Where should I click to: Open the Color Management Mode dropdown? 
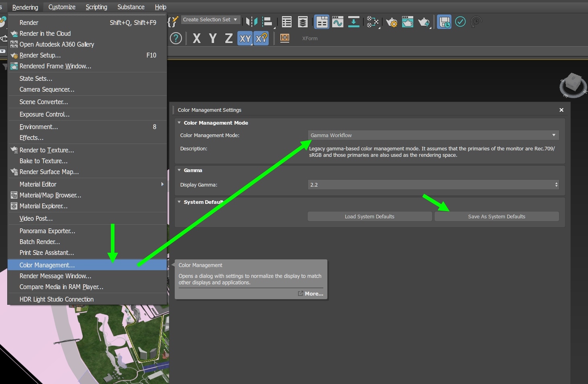[x=433, y=136]
